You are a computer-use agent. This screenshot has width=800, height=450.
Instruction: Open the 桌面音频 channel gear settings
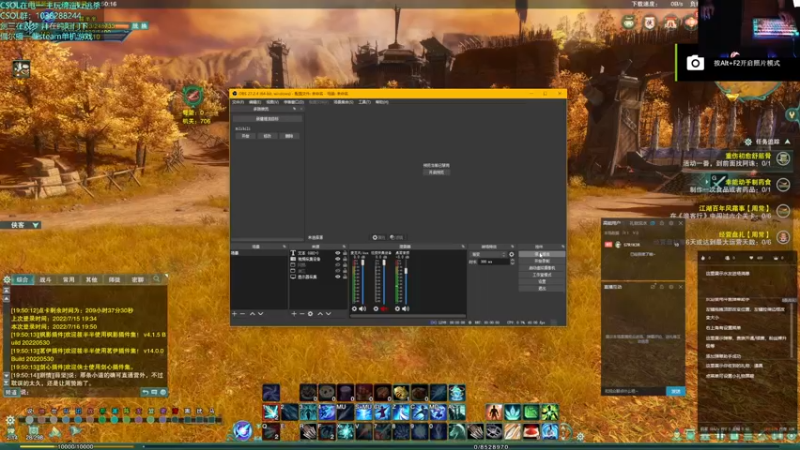[397, 309]
